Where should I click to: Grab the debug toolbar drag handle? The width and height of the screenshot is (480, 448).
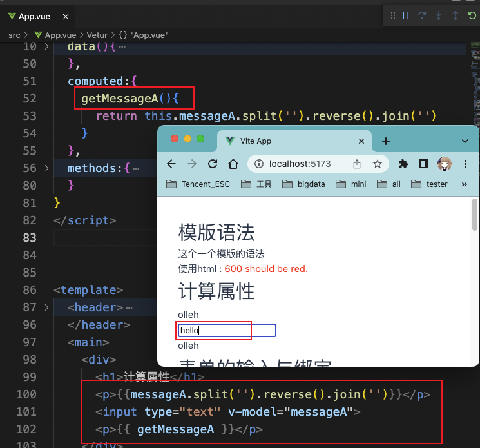(x=393, y=15)
